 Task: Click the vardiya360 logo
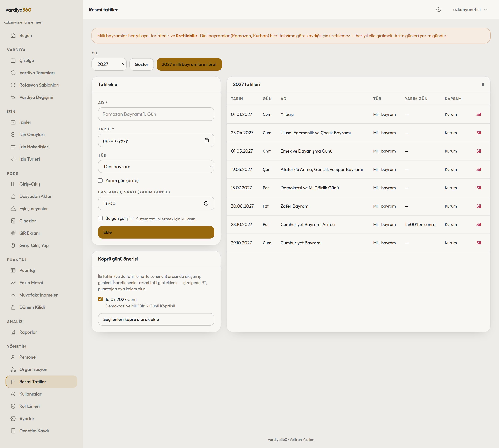pyautogui.click(x=19, y=10)
